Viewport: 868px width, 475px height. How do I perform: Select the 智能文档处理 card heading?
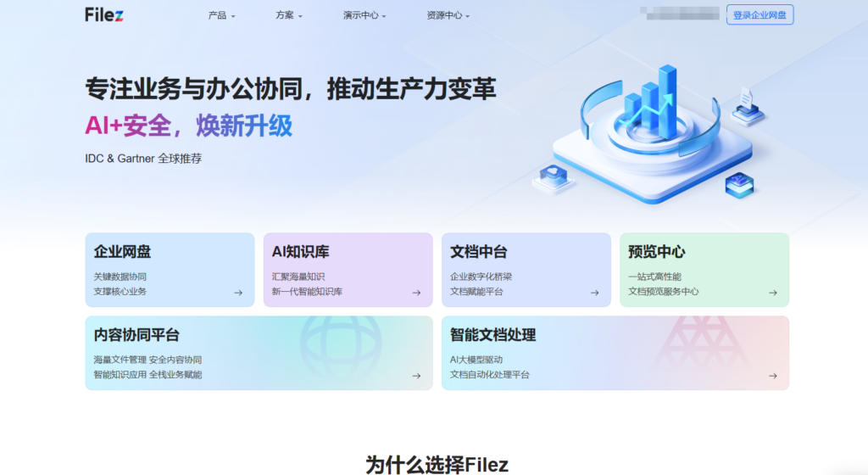click(492, 335)
